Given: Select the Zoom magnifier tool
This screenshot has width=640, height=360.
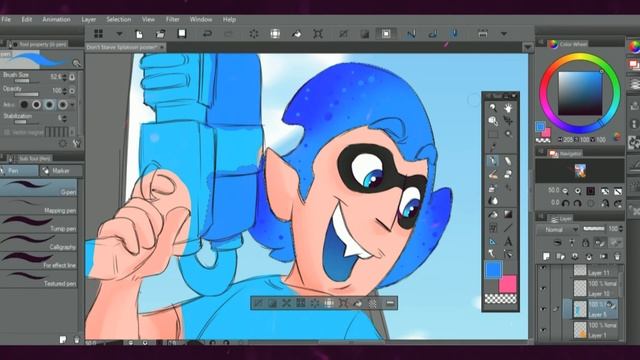Looking at the screenshot, I should pyautogui.click(x=493, y=108).
